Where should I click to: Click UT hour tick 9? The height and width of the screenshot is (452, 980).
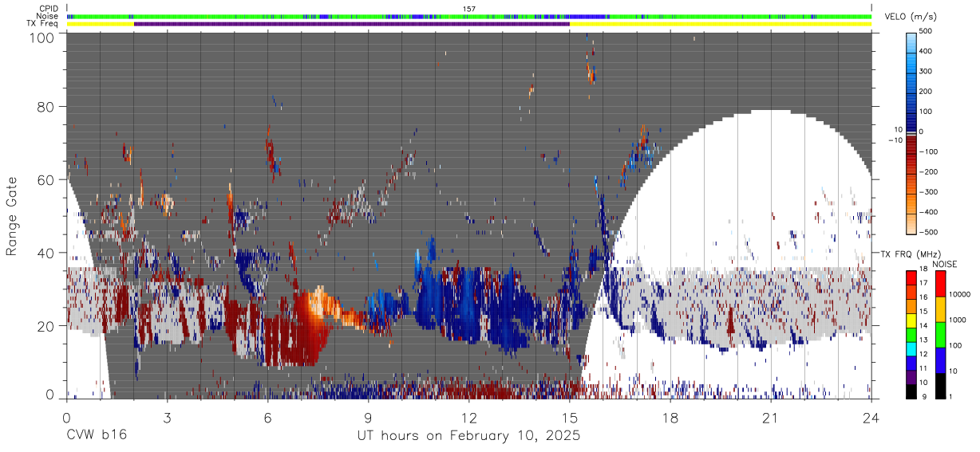[368, 417]
